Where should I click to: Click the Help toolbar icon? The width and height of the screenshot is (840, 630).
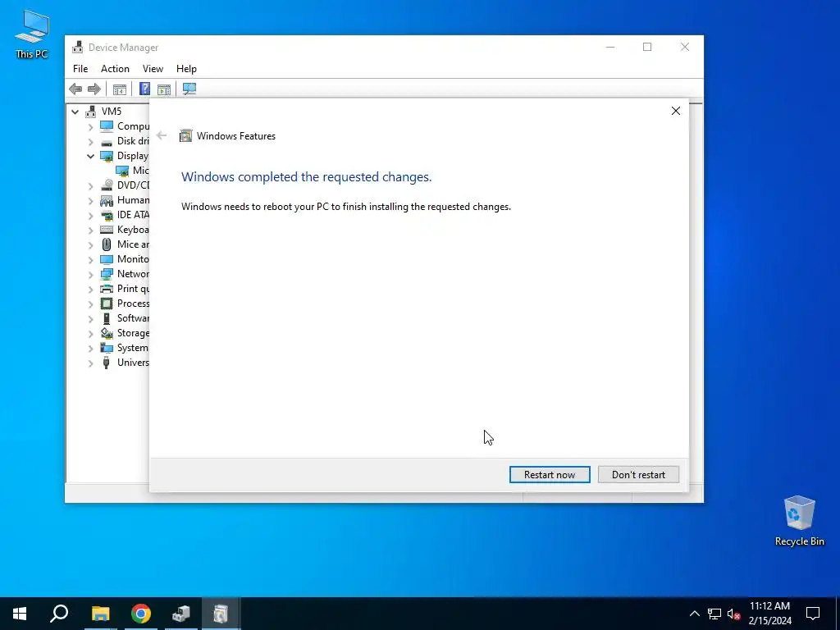(x=144, y=89)
